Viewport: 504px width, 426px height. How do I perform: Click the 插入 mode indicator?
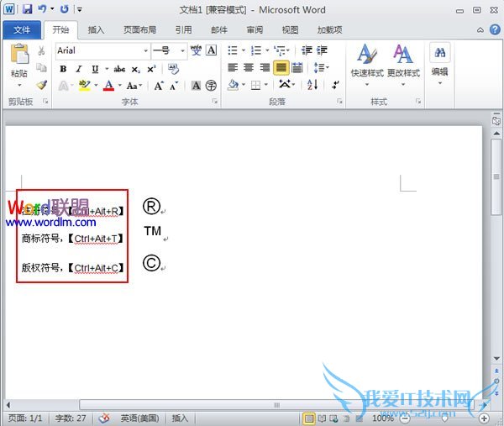tap(180, 418)
